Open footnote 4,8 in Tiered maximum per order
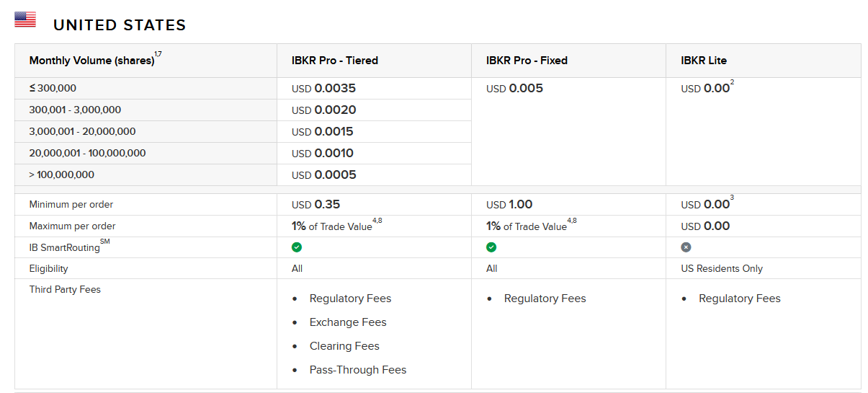This screenshot has height=393, width=868. click(x=377, y=221)
